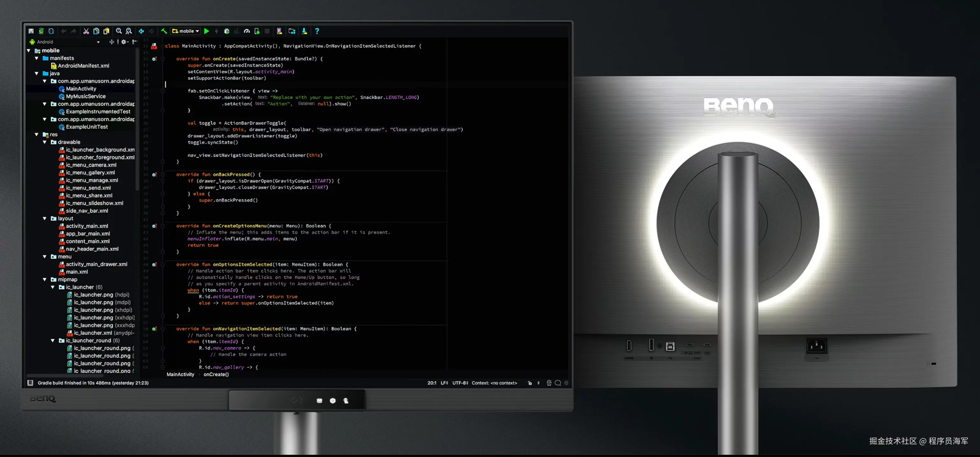Click the UTF-8 encoding label in status bar
The image size is (980, 457).
[460, 383]
